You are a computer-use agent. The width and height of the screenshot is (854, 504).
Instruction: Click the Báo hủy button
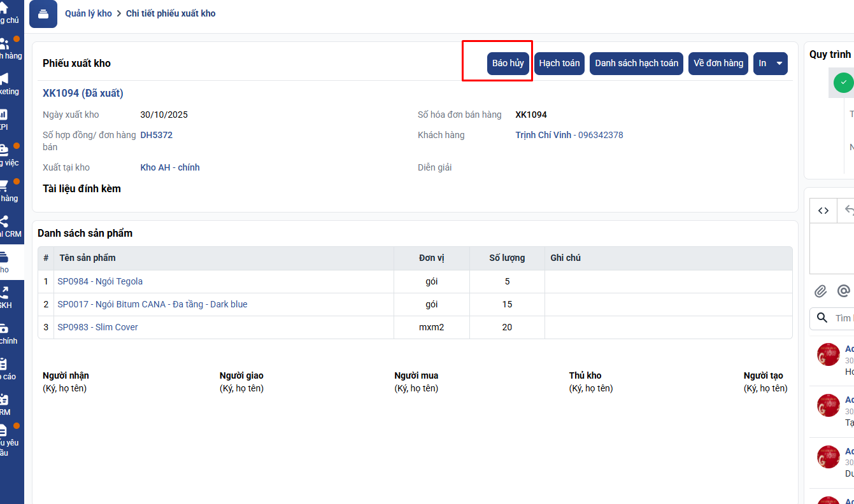click(508, 64)
